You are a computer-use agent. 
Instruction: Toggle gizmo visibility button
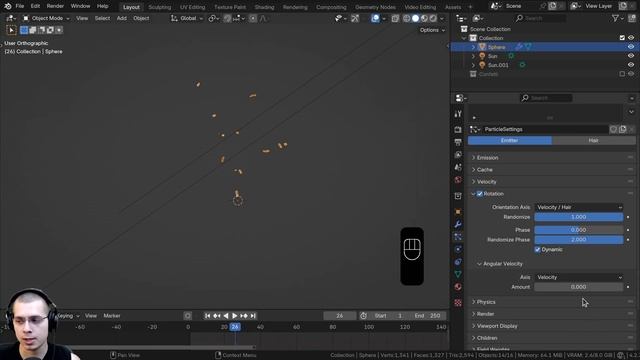pyautogui.click(x=355, y=18)
